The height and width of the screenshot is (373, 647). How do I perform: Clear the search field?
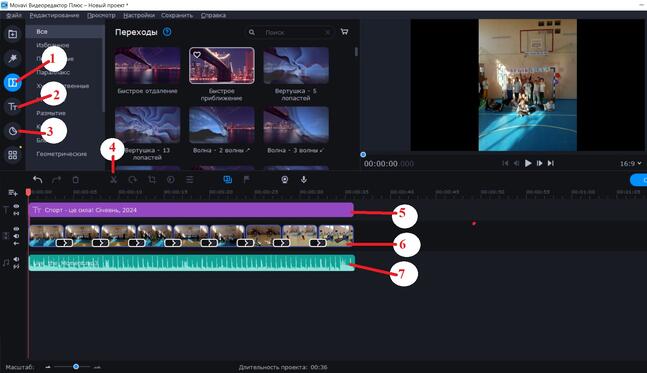pos(328,32)
